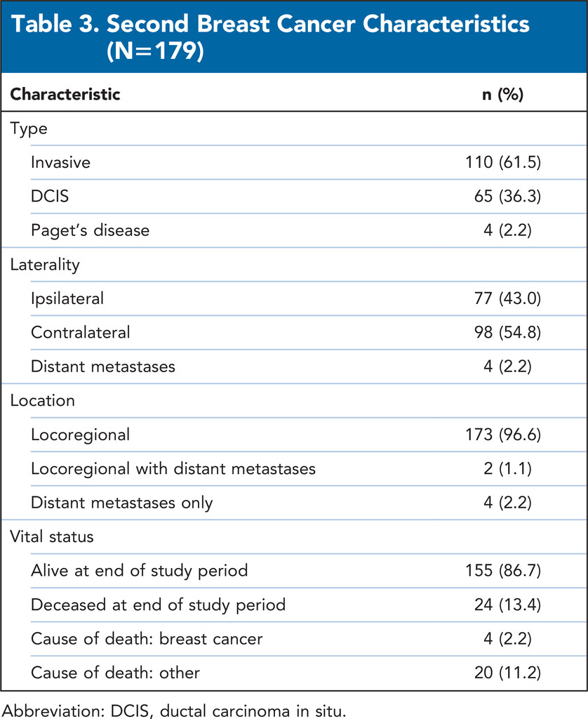Click the 'Invasive' row label
This screenshot has height=719, width=588.
tap(61, 163)
